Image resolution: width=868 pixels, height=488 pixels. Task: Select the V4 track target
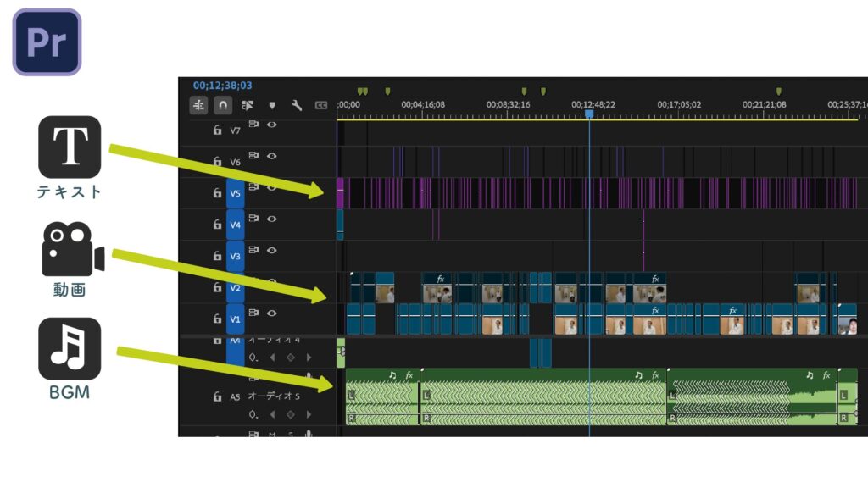(x=236, y=225)
